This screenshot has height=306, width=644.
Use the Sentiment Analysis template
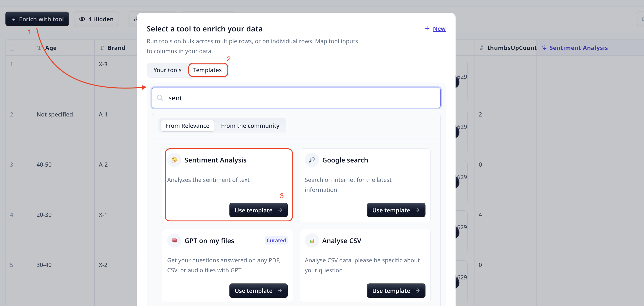259,210
